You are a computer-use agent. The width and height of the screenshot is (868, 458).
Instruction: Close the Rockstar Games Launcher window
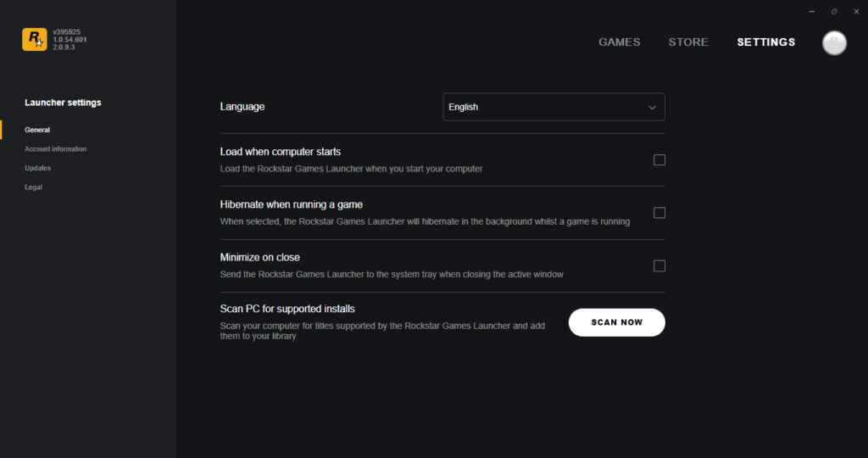pyautogui.click(x=856, y=11)
